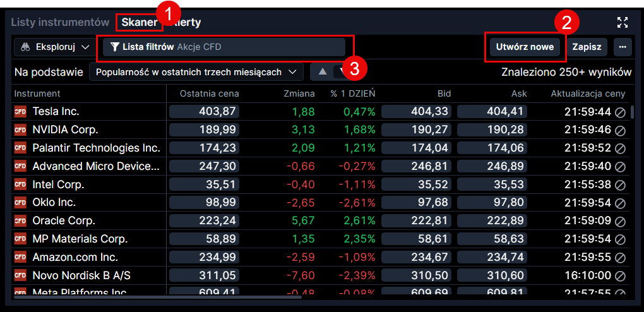Sort by the % 1 DZIEŃ column header
This screenshot has height=312, width=644.
[352, 93]
